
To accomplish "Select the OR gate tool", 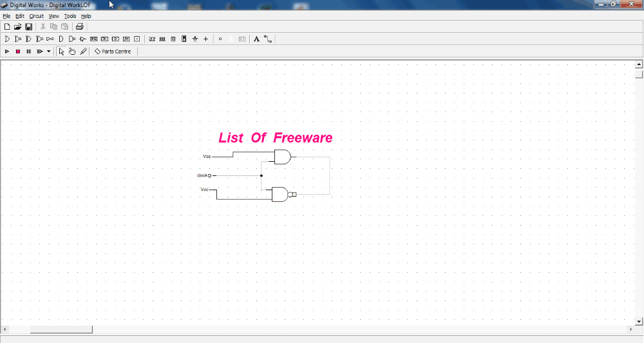I will click(x=7, y=39).
